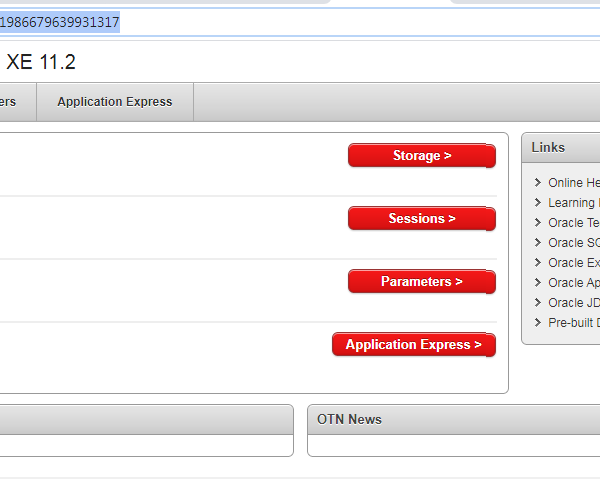
Task: Click the Pre-built link in Links panel
Action: (574, 323)
